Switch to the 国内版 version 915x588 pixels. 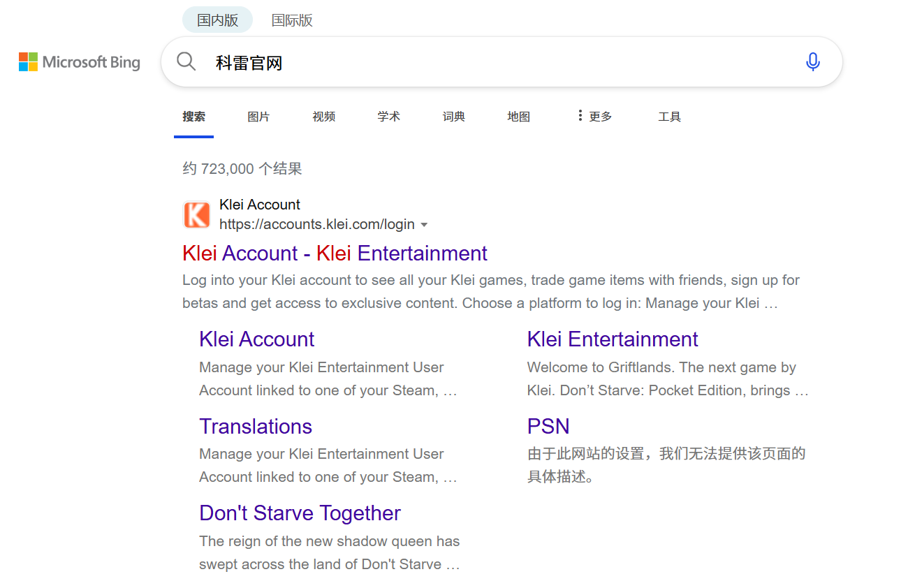217,20
